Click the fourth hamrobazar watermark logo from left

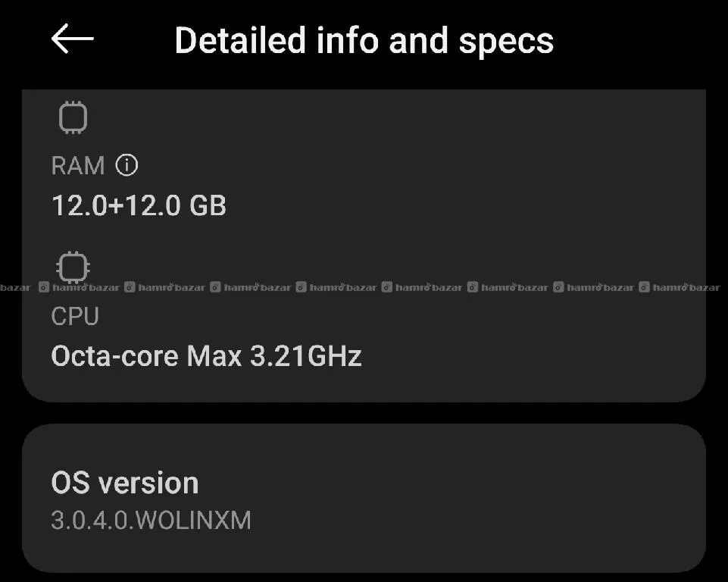click(x=302, y=288)
